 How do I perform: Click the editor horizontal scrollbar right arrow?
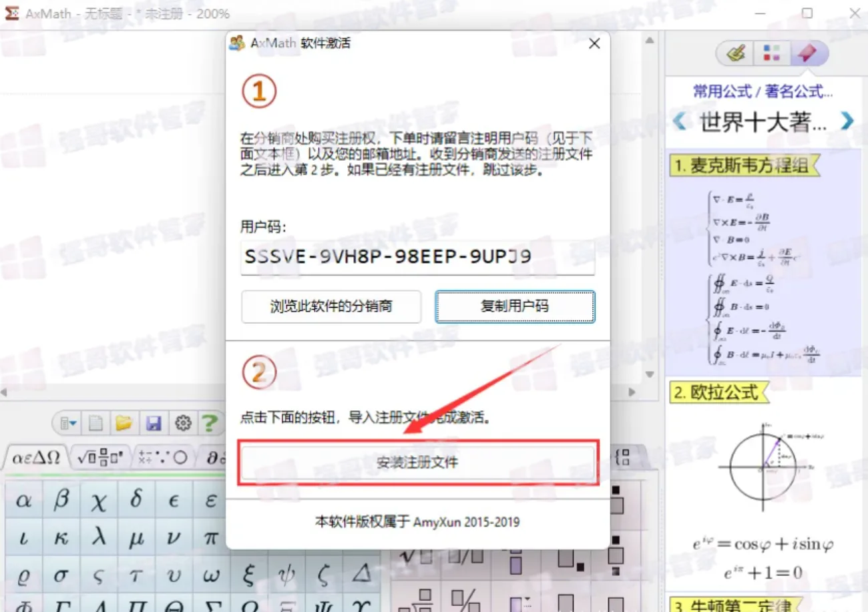pos(632,392)
